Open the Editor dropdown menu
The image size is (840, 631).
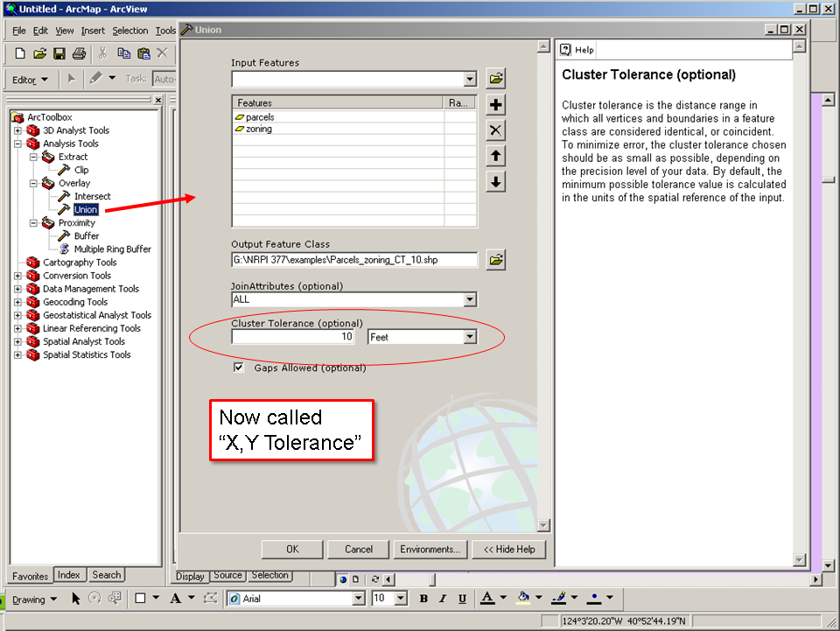(30, 80)
